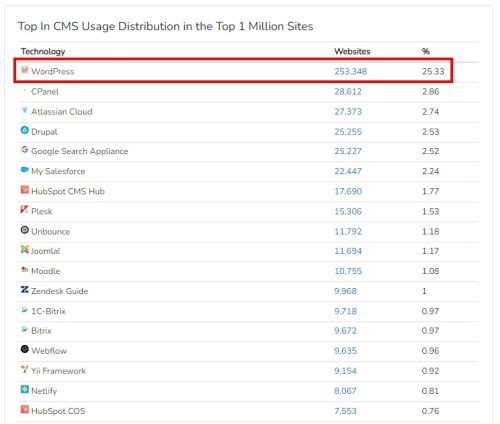Open the Moodle technology link
Viewport: 500px width, 424px height.
coord(46,271)
